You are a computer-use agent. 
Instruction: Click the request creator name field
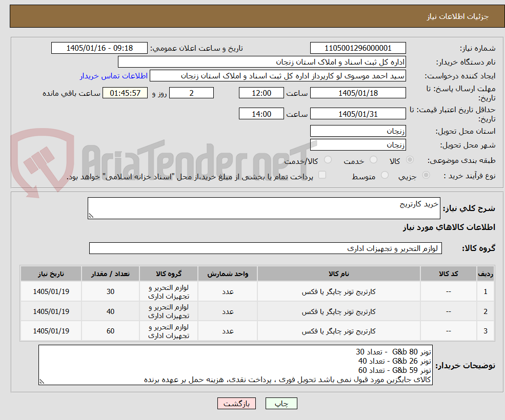click(x=277, y=76)
